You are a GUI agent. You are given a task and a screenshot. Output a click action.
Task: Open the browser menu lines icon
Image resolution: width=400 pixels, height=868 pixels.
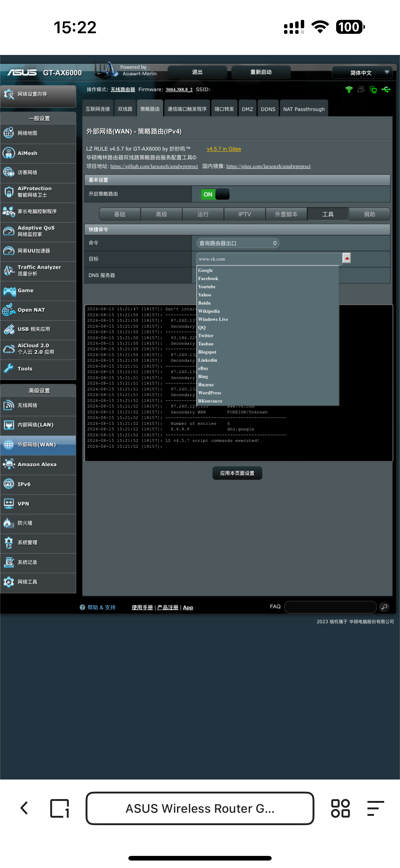(x=376, y=808)
